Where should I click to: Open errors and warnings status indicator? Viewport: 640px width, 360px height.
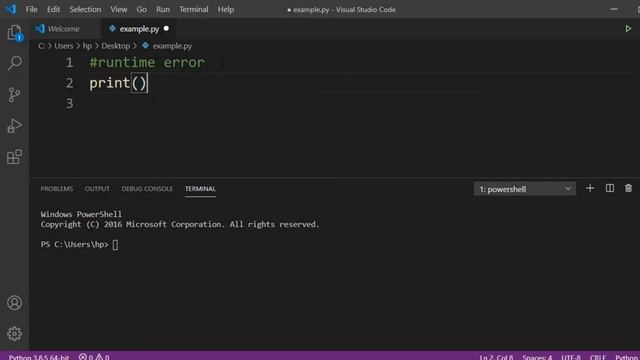tap(94, 357)
